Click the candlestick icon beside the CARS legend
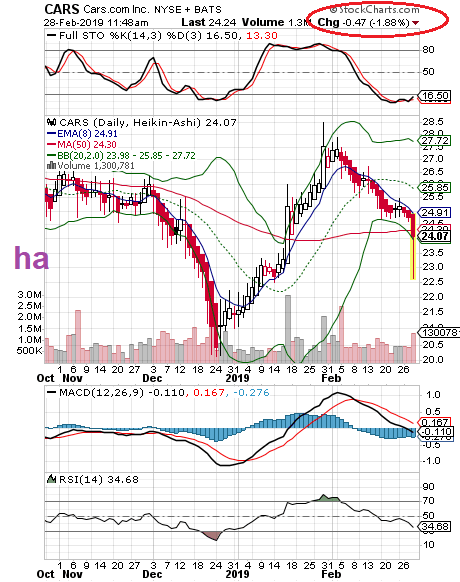The image size is (460, 582). click(x=52, y=122)
